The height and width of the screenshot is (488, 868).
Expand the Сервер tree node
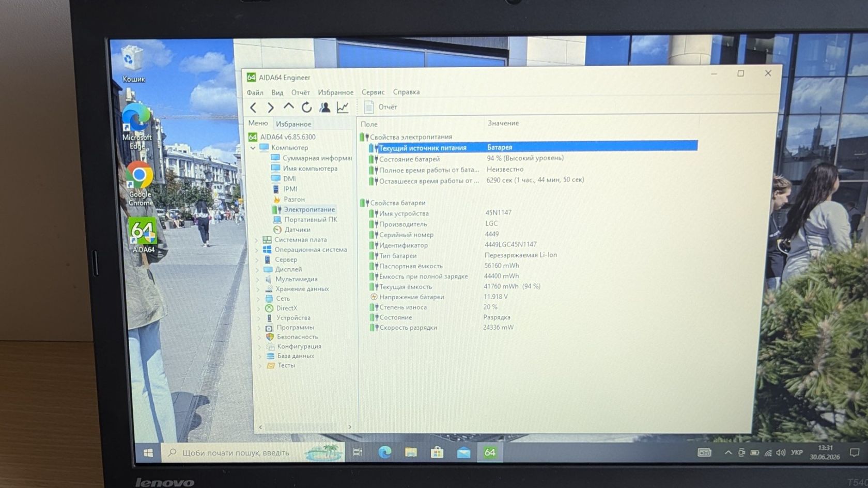click(x=257, y=260)
